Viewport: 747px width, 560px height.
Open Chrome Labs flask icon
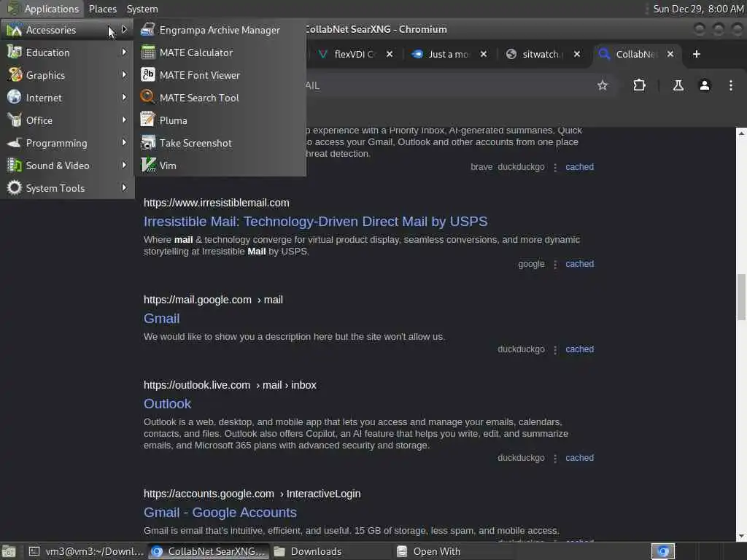coord(678,85)
